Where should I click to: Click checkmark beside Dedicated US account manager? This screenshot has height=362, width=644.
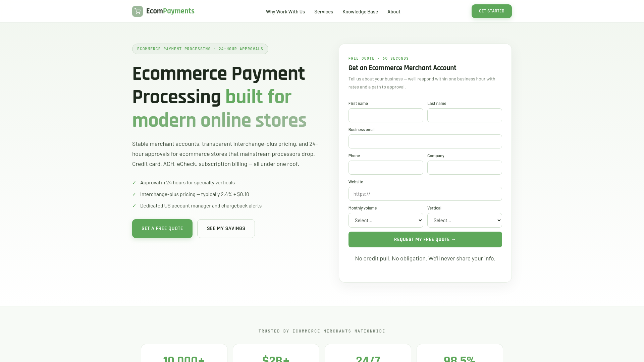[x=134, y=206]
